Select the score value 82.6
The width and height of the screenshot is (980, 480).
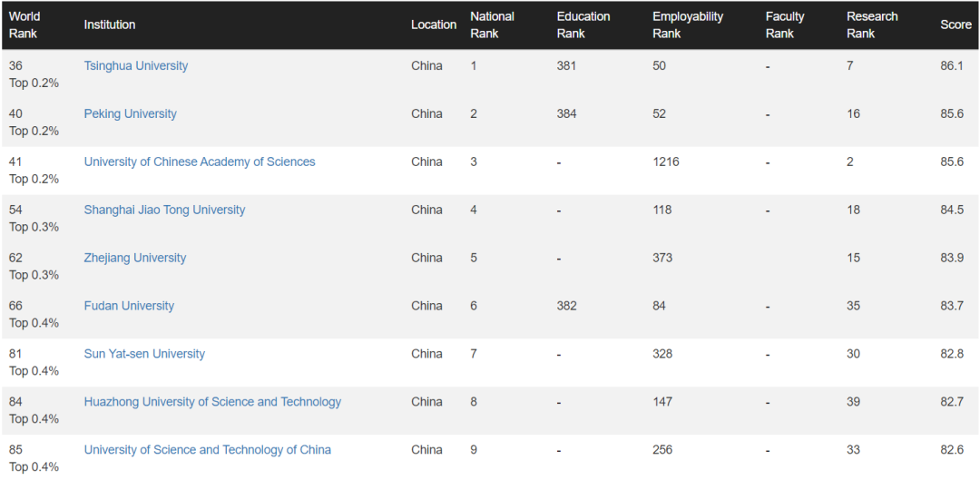(952, 450)
